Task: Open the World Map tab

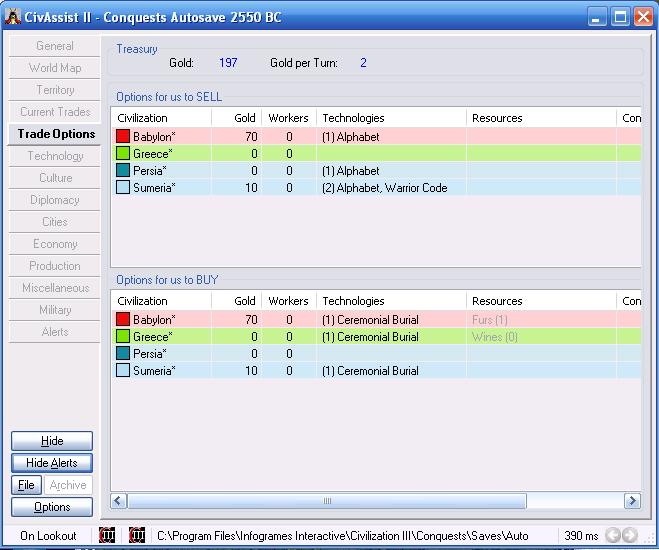Action: (55, 68)
